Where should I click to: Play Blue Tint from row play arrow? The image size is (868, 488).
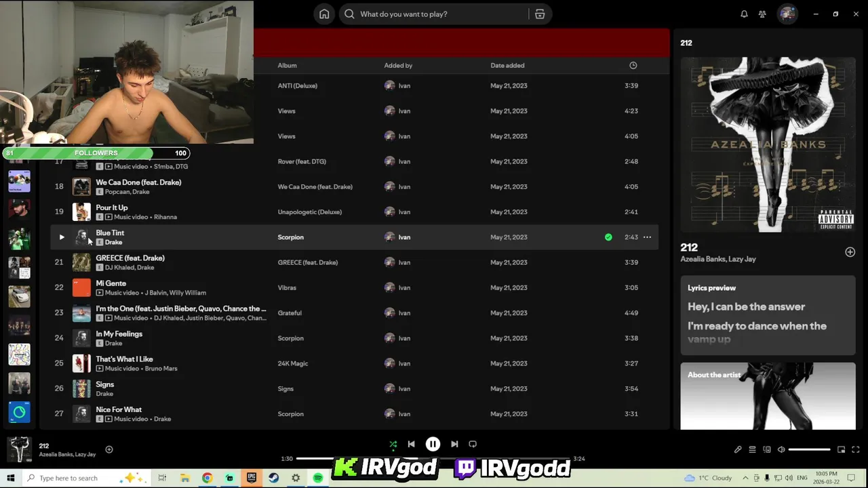point(62,237)
